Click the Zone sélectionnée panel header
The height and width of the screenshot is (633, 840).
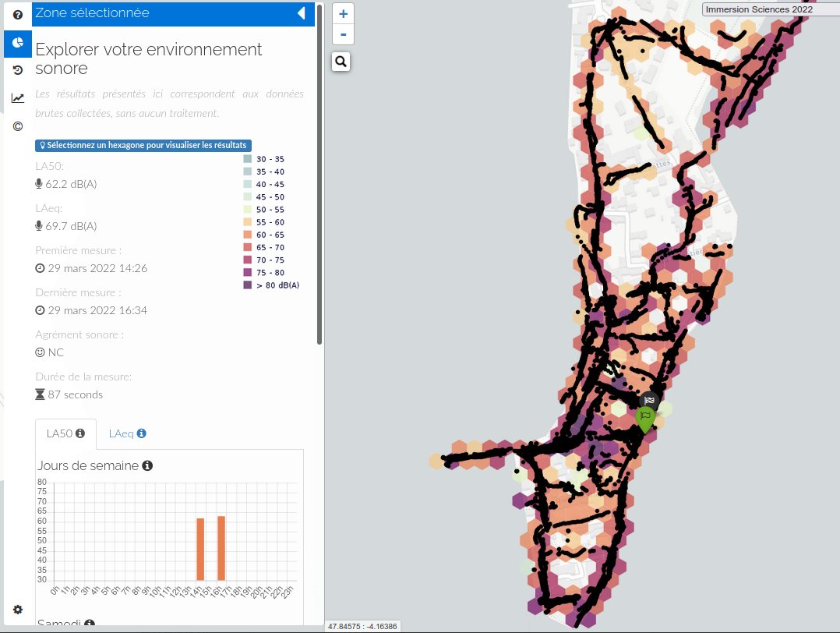(174, 13)
